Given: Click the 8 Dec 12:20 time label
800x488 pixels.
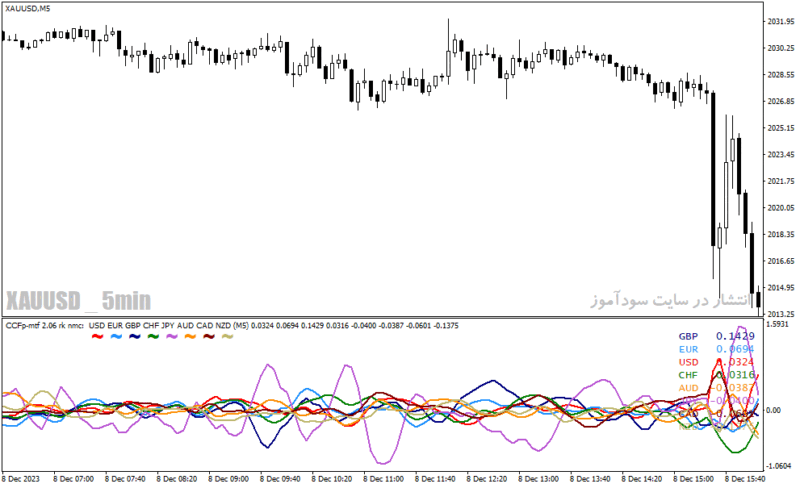Looking at the screenshot, I should point(487,479).
